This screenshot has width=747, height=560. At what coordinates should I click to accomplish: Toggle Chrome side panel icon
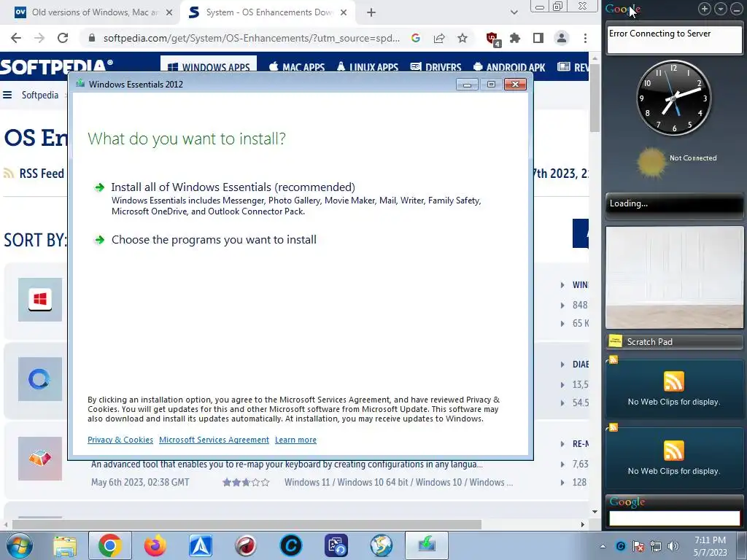[x=538, y=38]
